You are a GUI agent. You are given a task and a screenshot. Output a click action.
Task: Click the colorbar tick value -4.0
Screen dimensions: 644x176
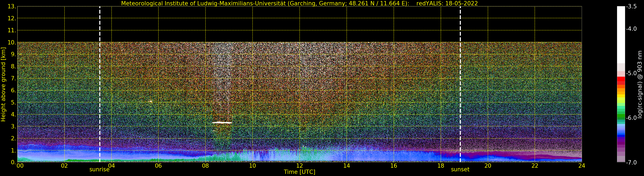[631, 29]
